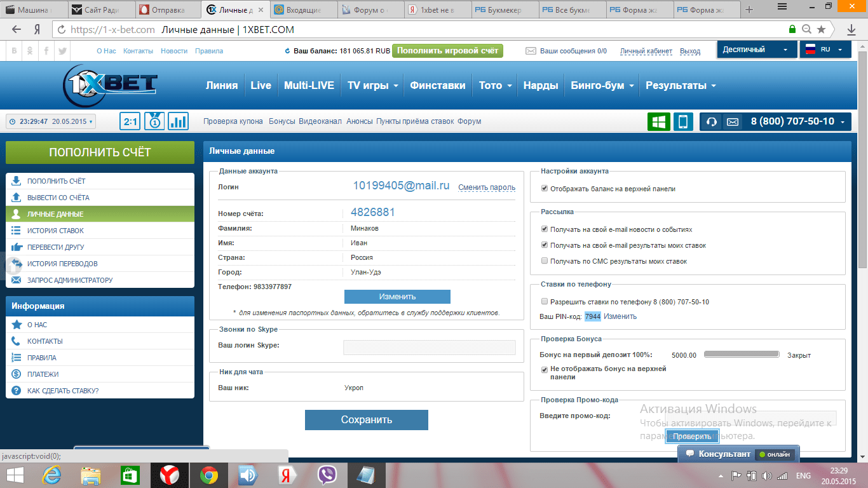Open the time and date dropdown

pos(51,121)
